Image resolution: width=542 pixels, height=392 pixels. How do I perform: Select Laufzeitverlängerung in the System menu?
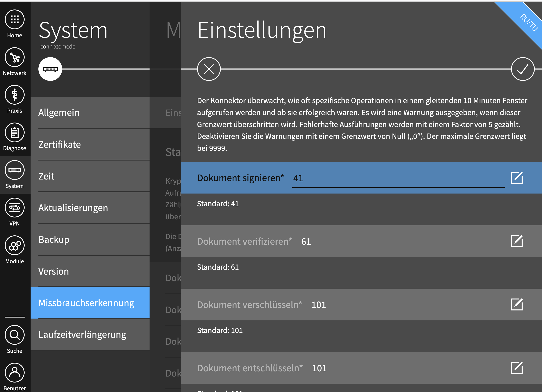pyautogui.click(x=90, y=334)
